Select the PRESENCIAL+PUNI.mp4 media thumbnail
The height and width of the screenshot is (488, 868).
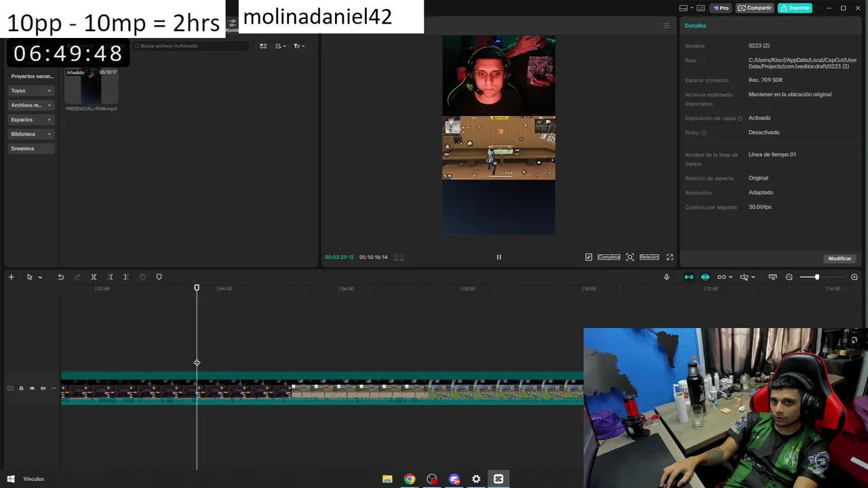pos(92,85)
